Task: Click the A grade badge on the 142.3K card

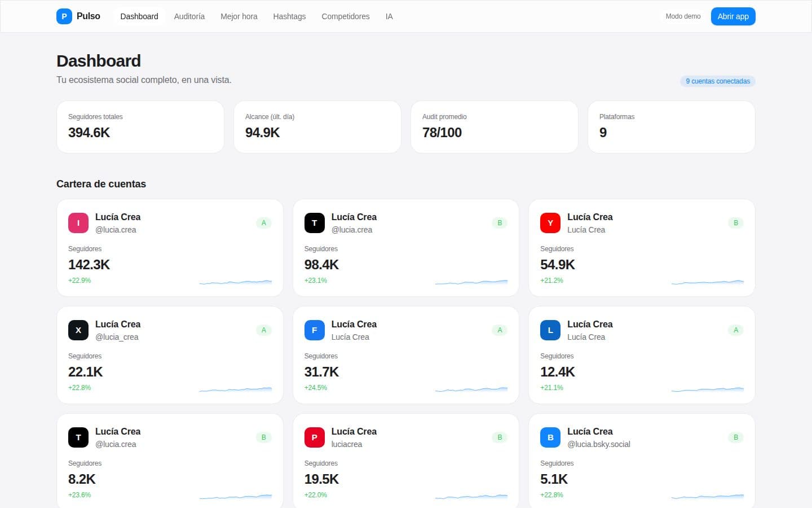Action: click(264, 223)
